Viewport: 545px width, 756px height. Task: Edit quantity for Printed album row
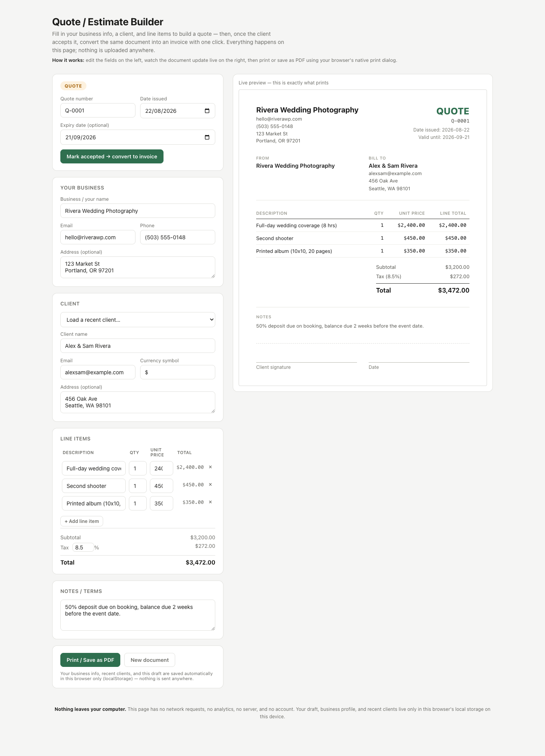click(138, 503)
